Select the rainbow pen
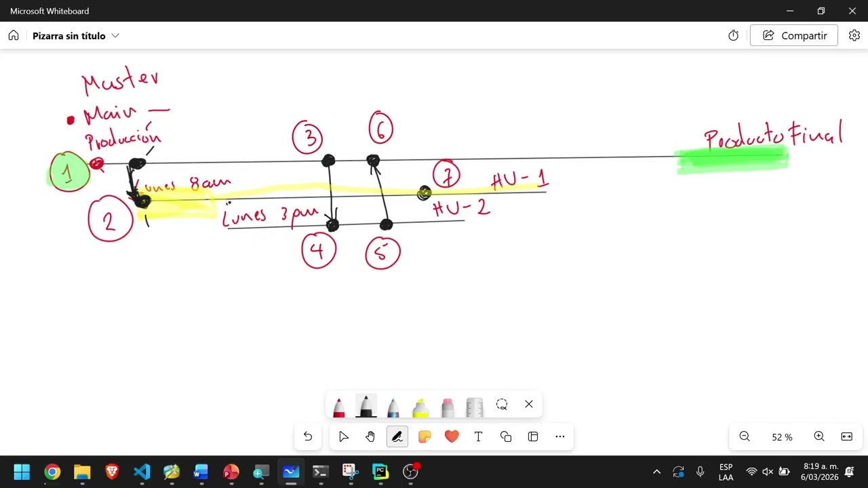The image size is (868, 488). coord(393,407)
